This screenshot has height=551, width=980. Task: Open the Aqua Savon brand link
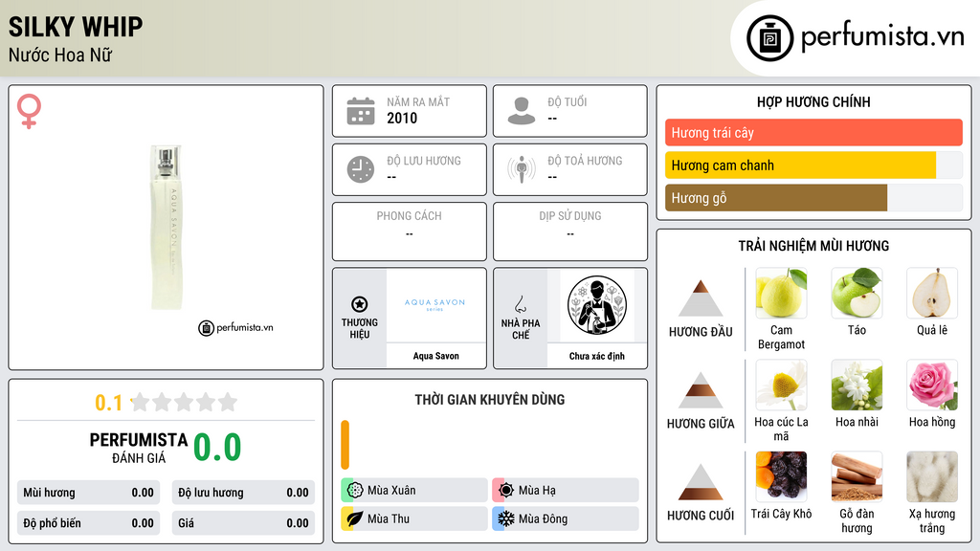point(435,356)
